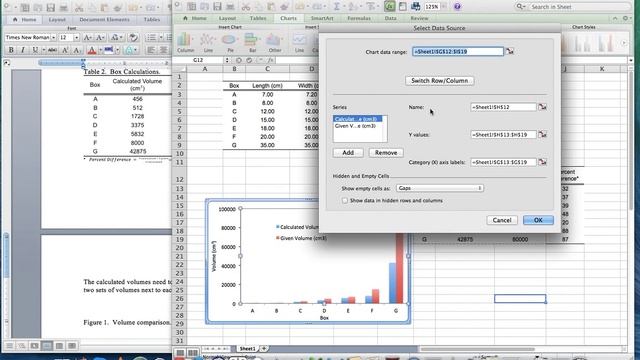Image resolution: width=640 pixels, height=360 pixels.
Task: Select Given Volume series in list
Action: 358,126
